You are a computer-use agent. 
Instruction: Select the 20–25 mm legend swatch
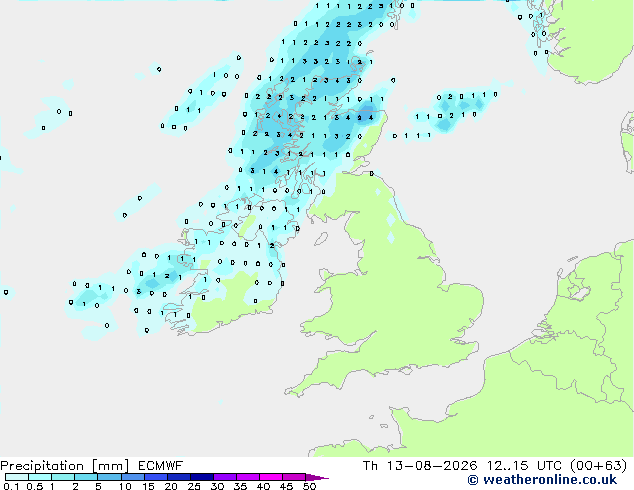pos(178,477)
